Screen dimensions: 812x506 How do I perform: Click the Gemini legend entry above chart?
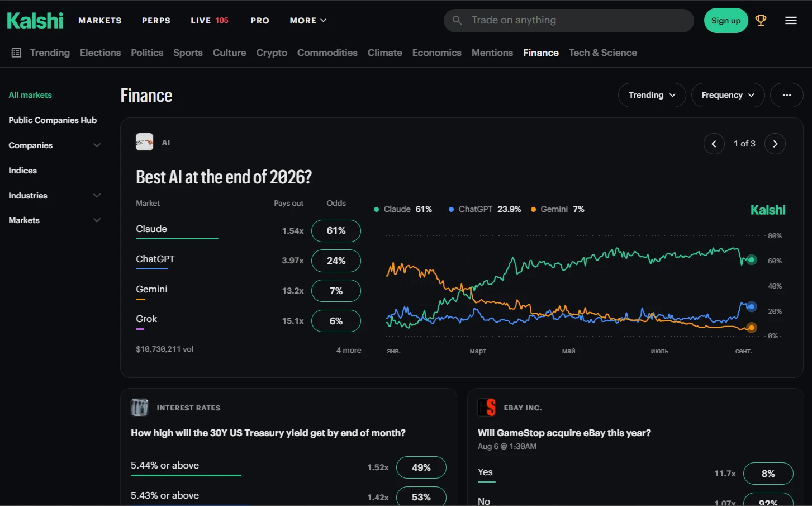click(558, 209)
